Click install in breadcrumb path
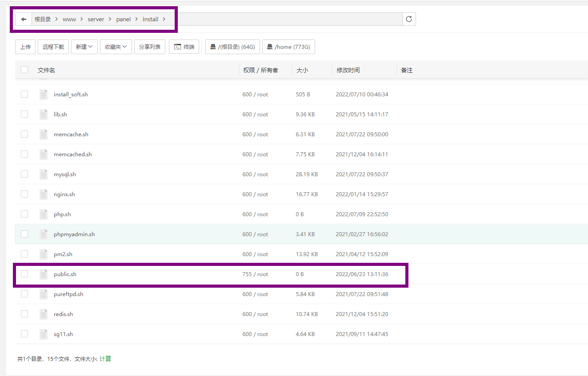This screenshot has width=588, height=376. [x=150, y=19]
